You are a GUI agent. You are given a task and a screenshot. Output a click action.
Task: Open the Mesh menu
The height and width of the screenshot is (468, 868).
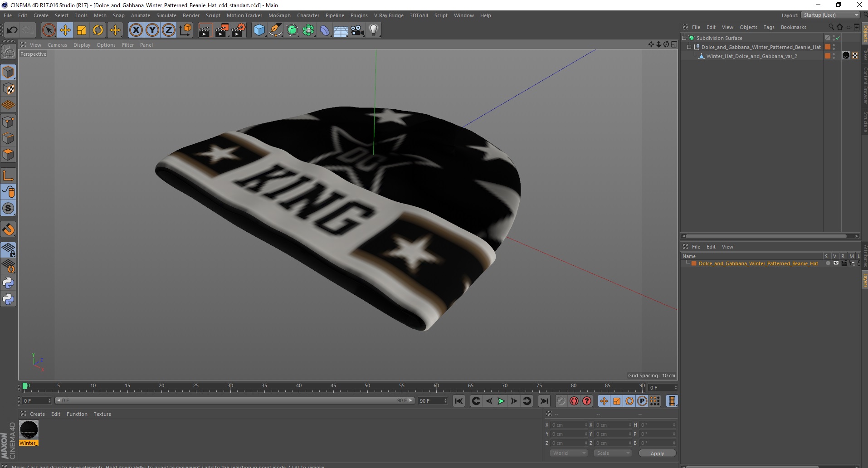point(100,15)
